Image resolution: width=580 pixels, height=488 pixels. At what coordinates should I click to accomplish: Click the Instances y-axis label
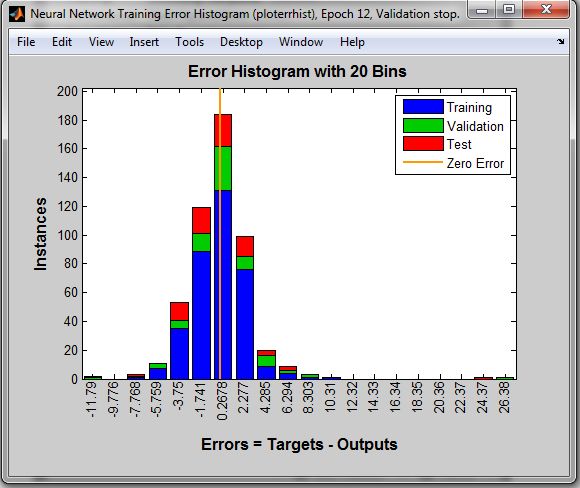[x=40, y=234]
